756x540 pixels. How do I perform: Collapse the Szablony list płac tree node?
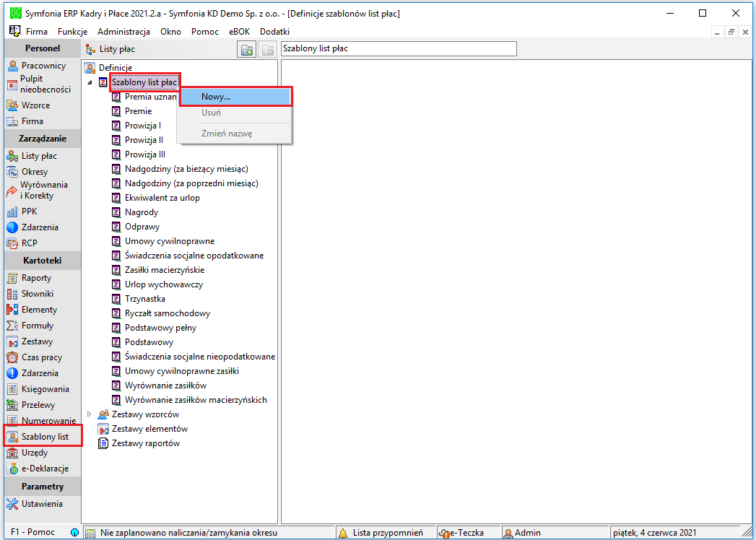point(90,82)
